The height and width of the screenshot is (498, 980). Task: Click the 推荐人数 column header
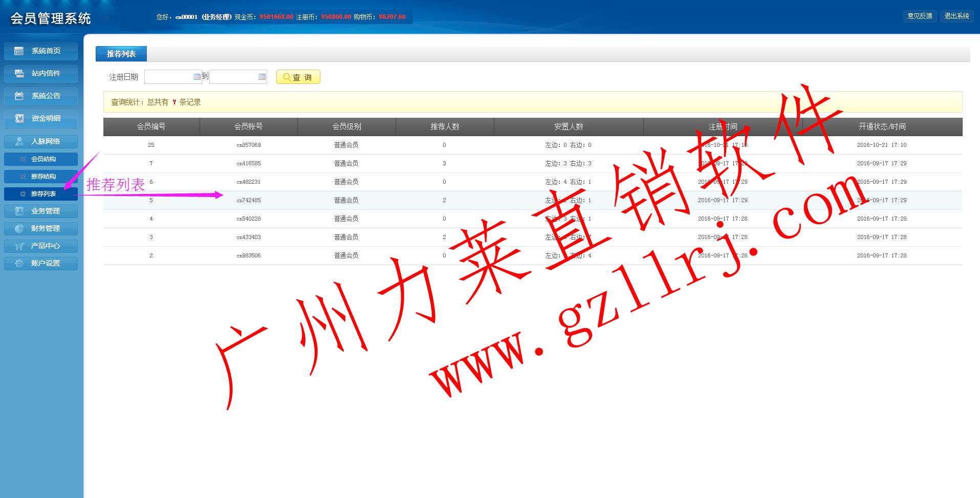click(x=445, y=126)
